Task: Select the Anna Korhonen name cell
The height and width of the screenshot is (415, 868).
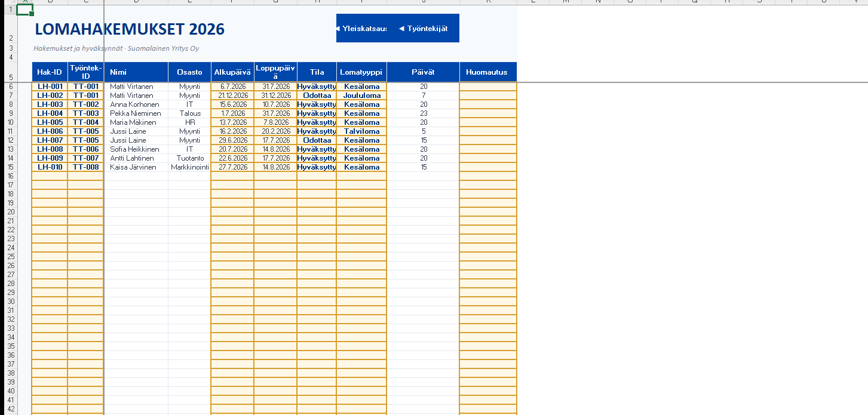Action: (135, 104)
